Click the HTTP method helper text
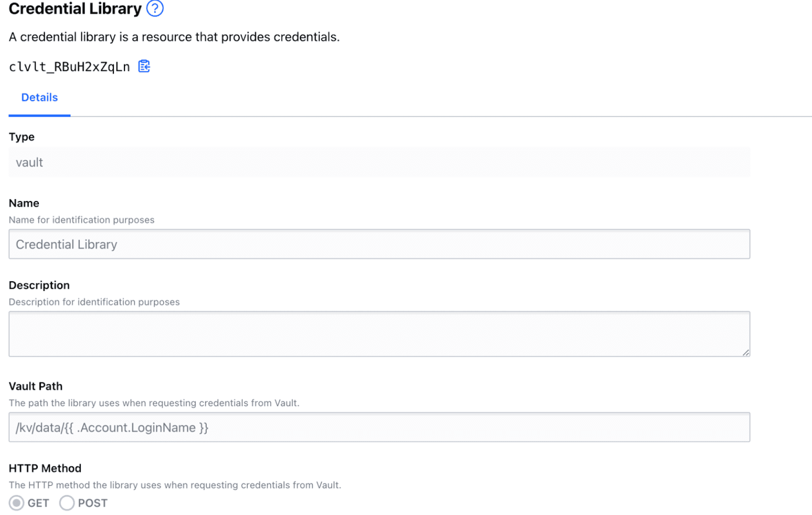Image resolution: width=812 pixels, height=515 pixels. click(175, 485)
